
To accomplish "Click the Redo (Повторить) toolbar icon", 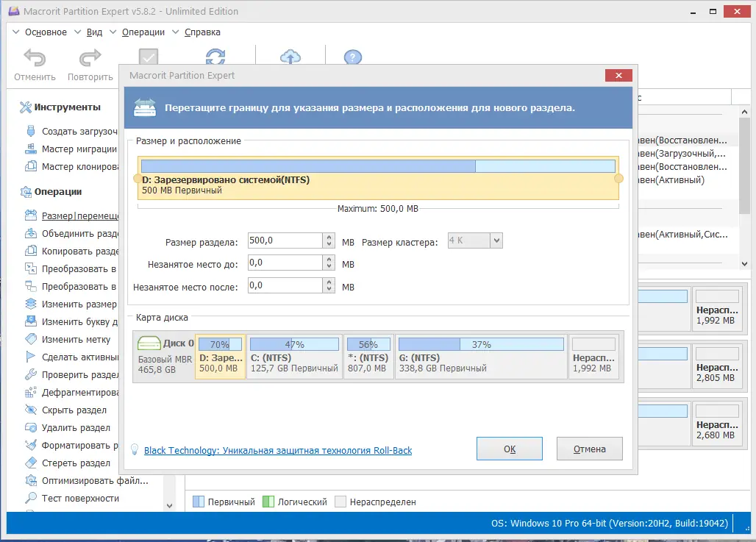I will coord(90,58).
